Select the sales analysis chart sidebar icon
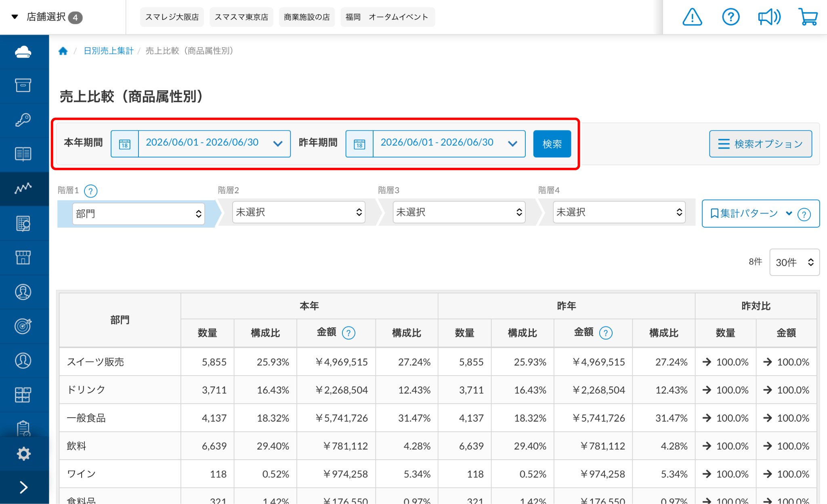 coord(24,188)
